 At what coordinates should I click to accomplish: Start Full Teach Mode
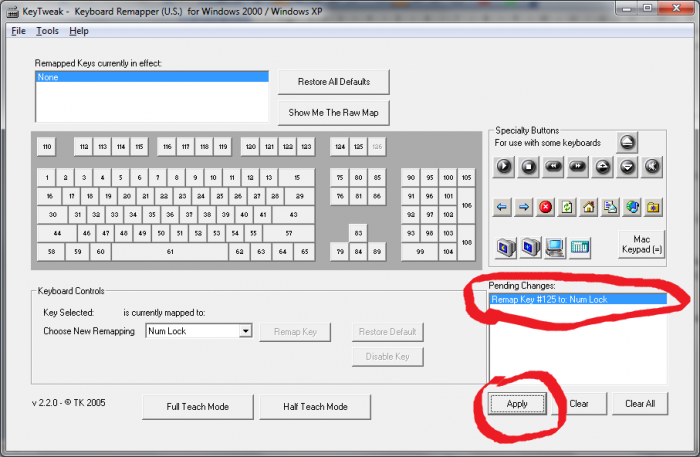pyautogui.click(x=197, y=407)
